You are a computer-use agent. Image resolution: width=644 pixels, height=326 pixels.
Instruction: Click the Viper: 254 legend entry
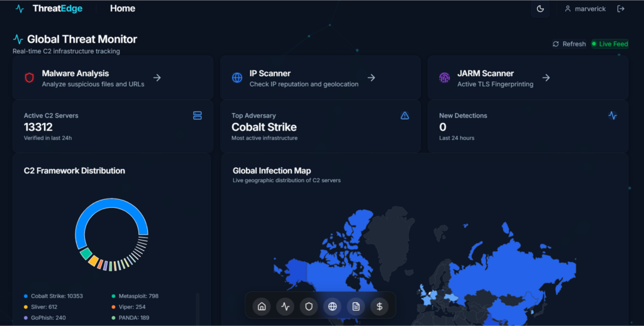pos(128,307)
